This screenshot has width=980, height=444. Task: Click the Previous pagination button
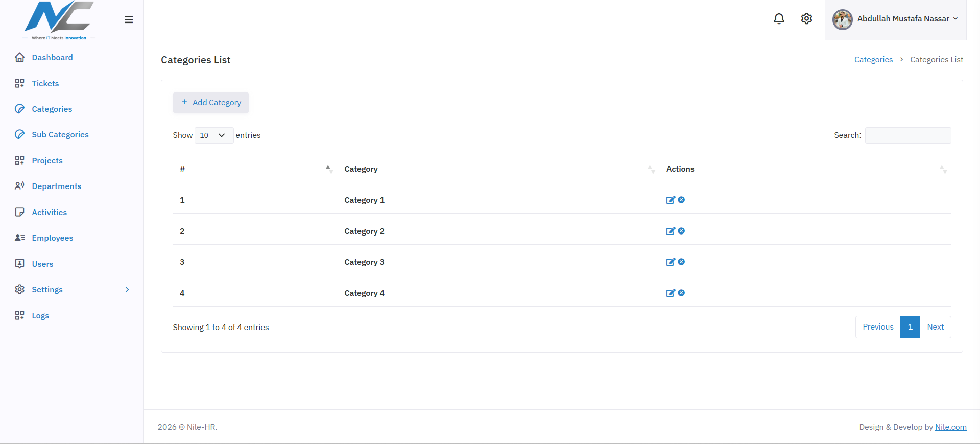878,327
